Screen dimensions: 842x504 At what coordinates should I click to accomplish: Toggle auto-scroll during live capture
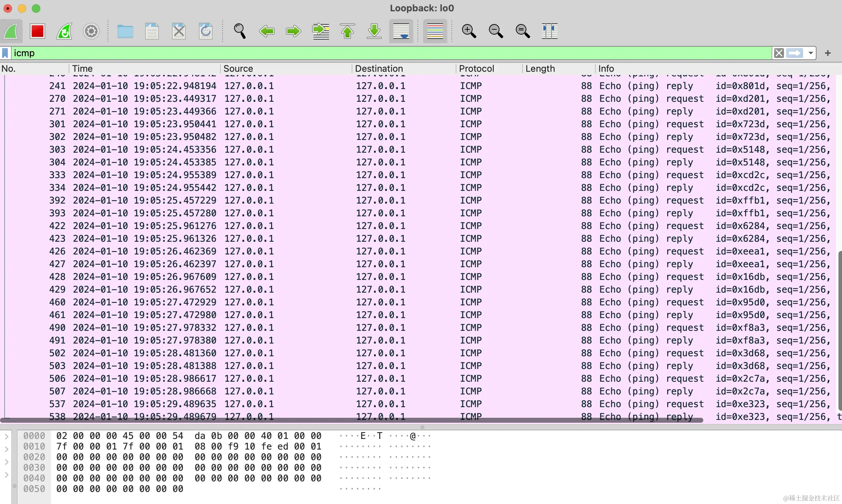[401, 31]
